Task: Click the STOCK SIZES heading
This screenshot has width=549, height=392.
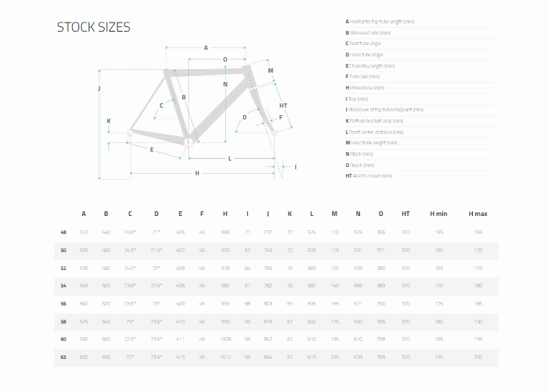Action: tap(93, 27)
